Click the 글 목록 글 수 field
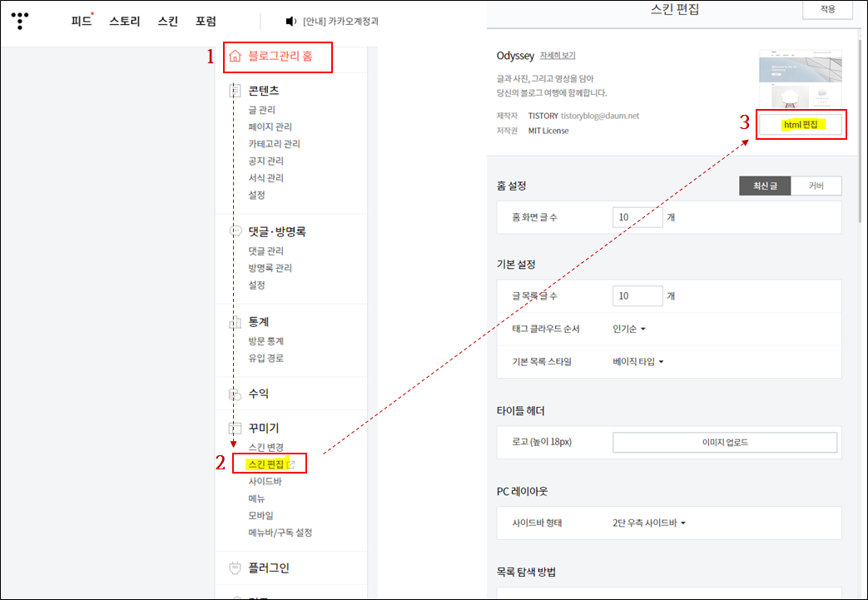 pyautogui.click(x=637, y=296)
